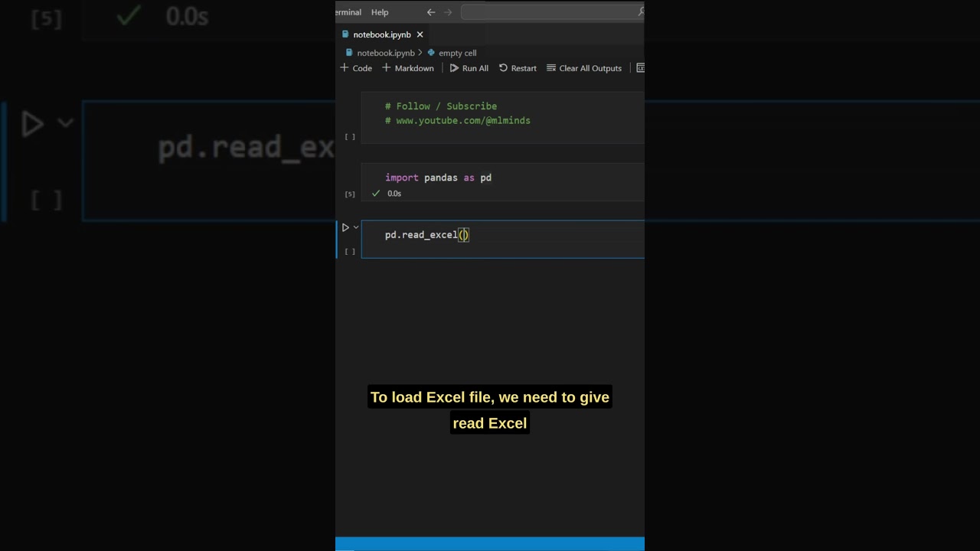
Task: Select the notebook.ipynb editor tab
Action: click(382, 34)
